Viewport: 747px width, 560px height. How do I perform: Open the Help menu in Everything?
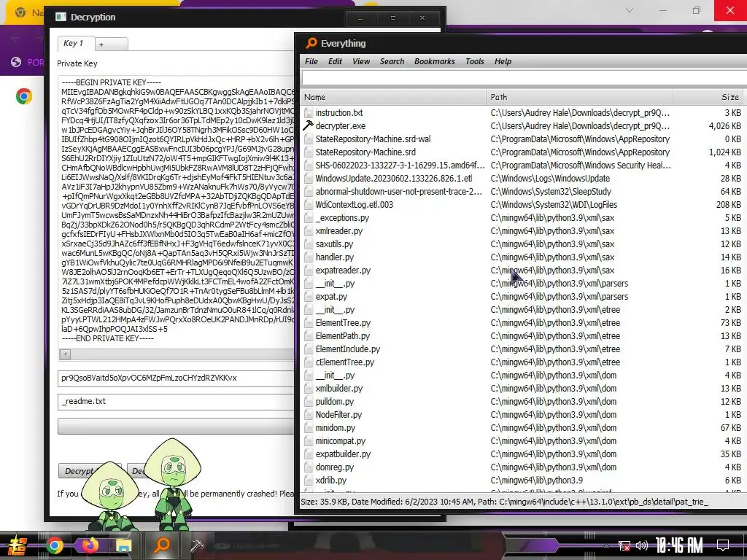pyautogui.click(x=503, y=61)
